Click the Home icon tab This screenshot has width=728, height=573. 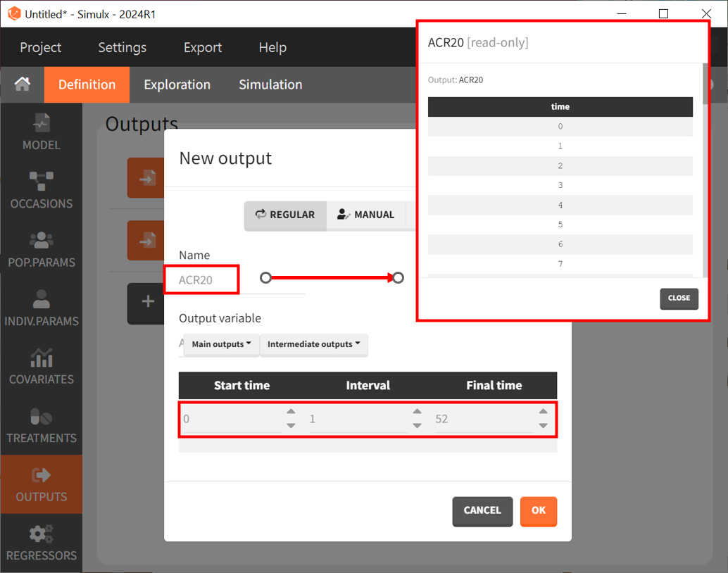click(23, 84)
